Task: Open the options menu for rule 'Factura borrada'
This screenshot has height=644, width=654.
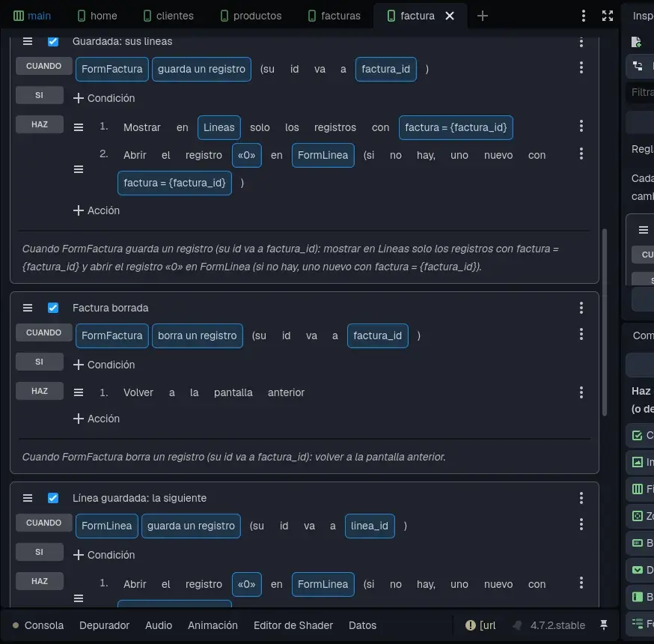Action: 581,308
